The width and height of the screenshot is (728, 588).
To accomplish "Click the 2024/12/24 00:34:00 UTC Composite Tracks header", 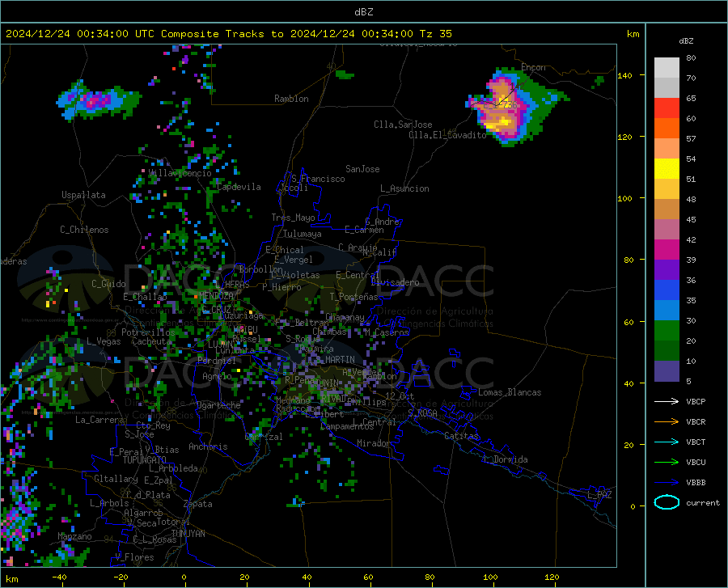I will click(x=229, y=34).
